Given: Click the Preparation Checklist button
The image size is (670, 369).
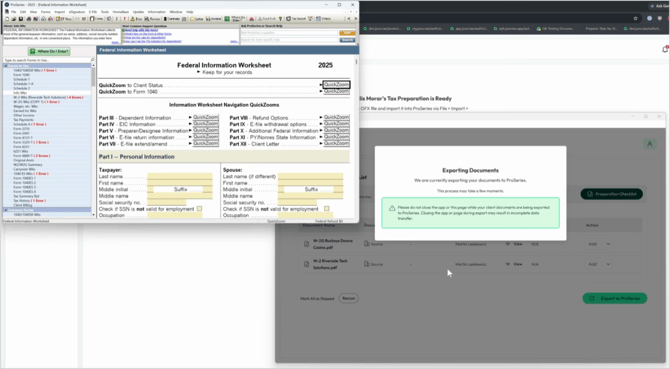Looking at the screenshot, I should pyautogui.click(x=611, y=194).
